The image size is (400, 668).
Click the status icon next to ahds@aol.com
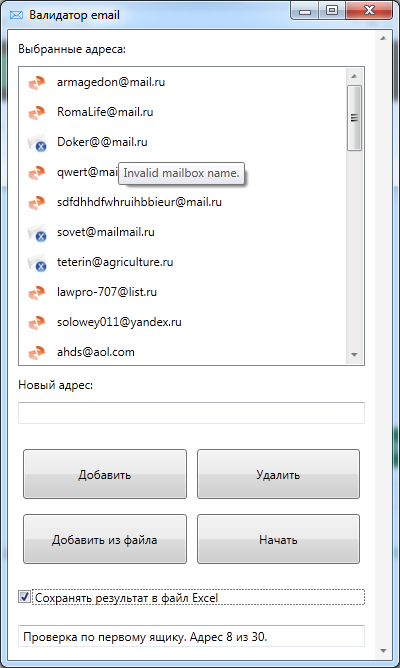click(37, 353)
